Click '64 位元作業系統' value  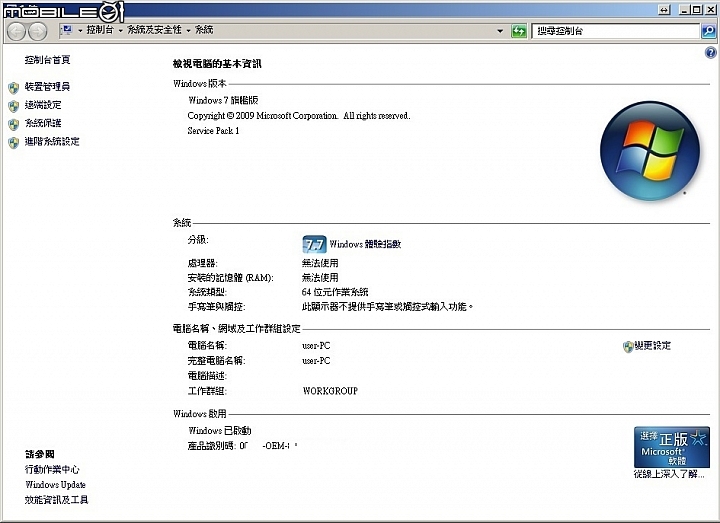(335, 292)
